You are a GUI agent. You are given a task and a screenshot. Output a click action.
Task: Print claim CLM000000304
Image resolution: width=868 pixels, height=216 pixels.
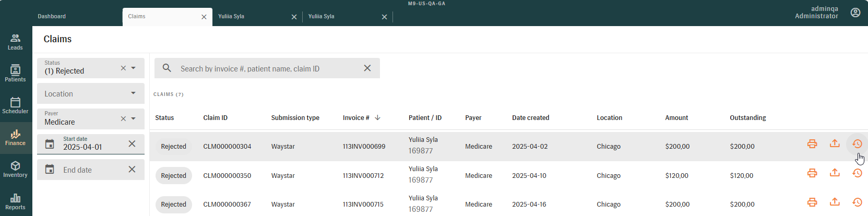812,144
